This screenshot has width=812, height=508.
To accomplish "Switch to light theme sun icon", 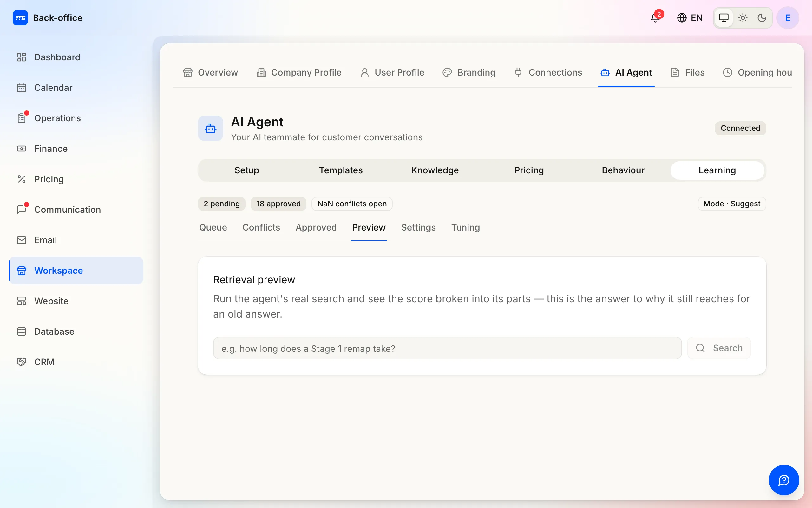I will point(743,18).
